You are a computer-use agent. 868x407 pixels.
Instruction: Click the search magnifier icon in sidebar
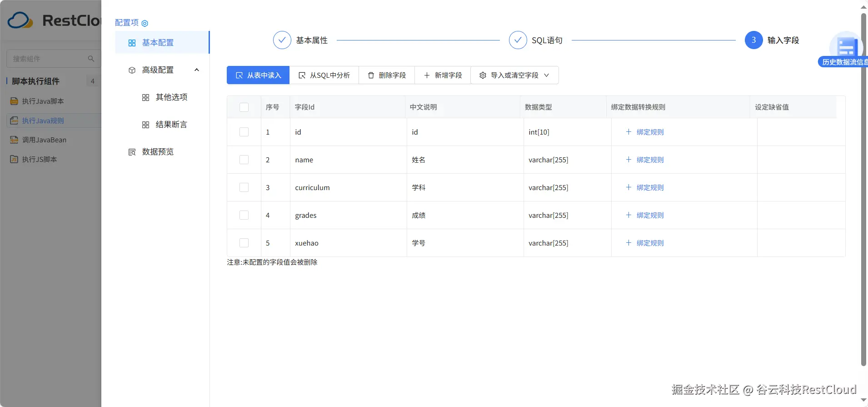pyautogui.click(x=91, y=59)
